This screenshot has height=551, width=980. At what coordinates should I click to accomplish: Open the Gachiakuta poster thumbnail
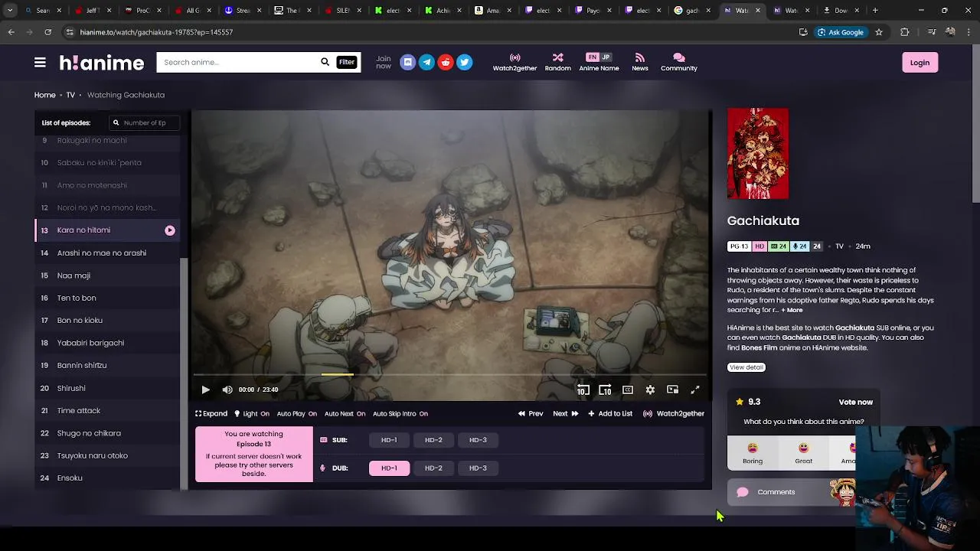click(x=758, y=154)
